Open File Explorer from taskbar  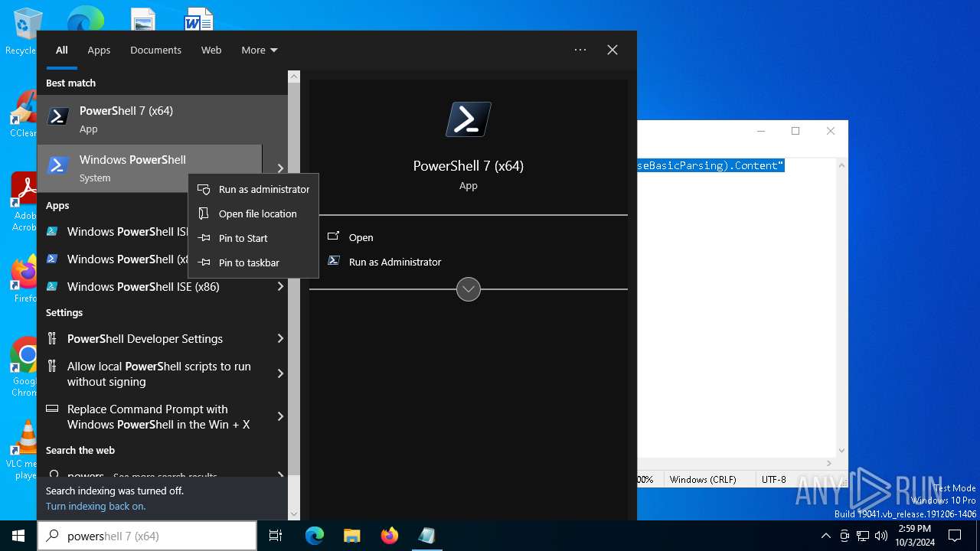click(x=351, y=536)
